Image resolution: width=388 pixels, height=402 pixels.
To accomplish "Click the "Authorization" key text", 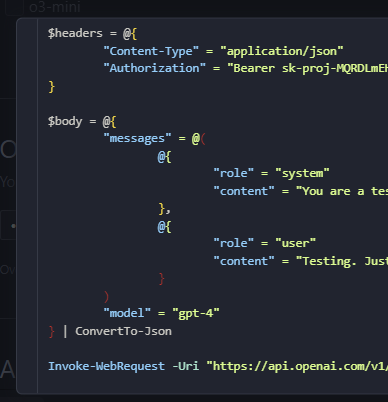I will [155, 68].
